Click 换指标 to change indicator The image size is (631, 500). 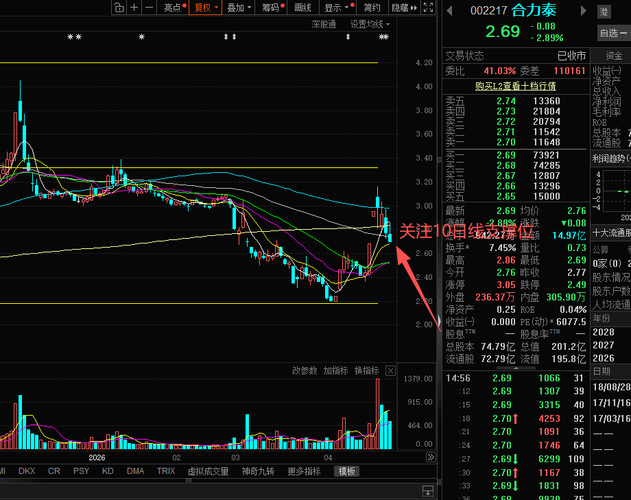click(x=367, y=371)
